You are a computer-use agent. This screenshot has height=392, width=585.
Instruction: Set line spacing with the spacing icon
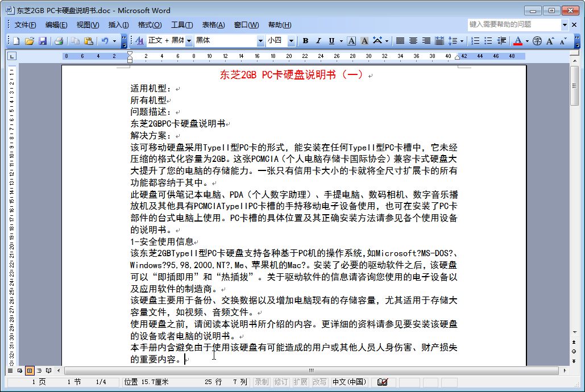(x=453, y=41)
